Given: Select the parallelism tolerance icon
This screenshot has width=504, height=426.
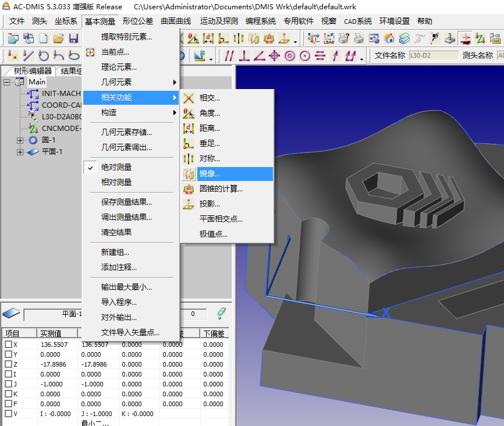Looking at the screenshot, I should pos(229,56).
